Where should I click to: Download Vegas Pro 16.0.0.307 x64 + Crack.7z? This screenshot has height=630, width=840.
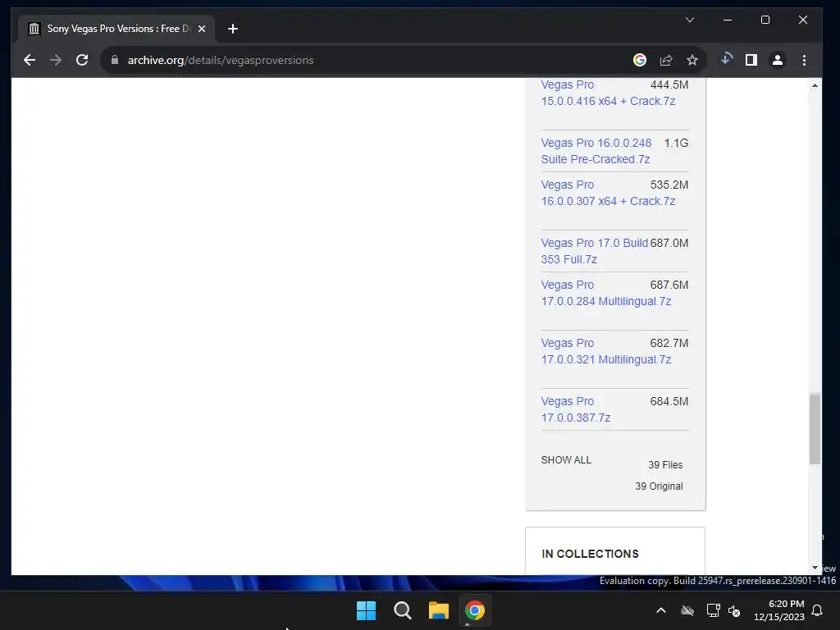pyautogui.click(x=608, y=193)
